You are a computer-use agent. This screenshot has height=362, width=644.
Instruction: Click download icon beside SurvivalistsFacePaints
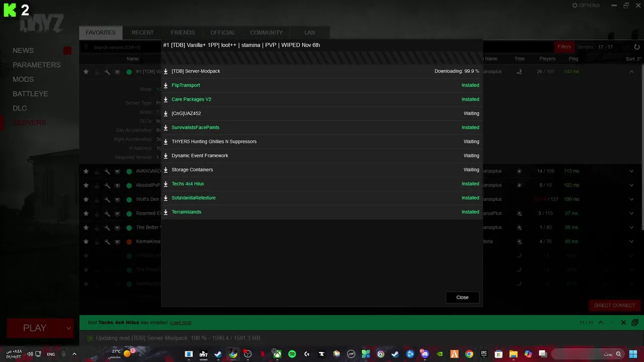pos(166,128)
